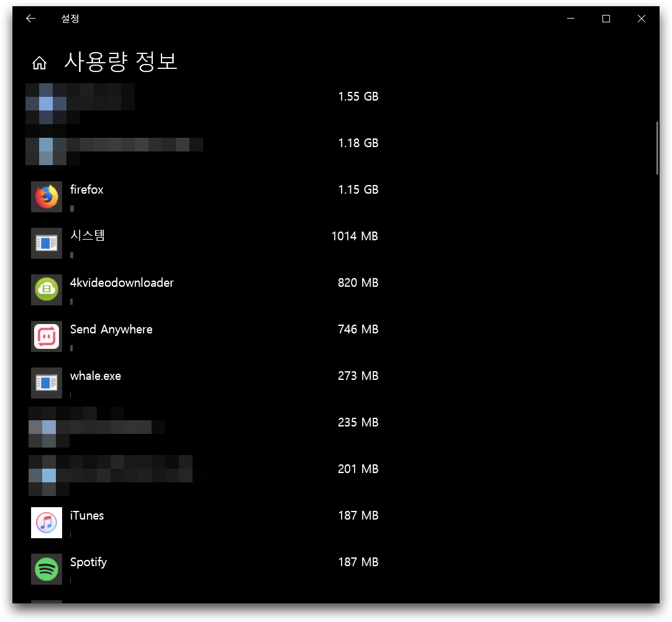The width and height of the screenshot is (672, 622).
Task: Click the 사용량 정보 page heading
Action: [121, 61]
